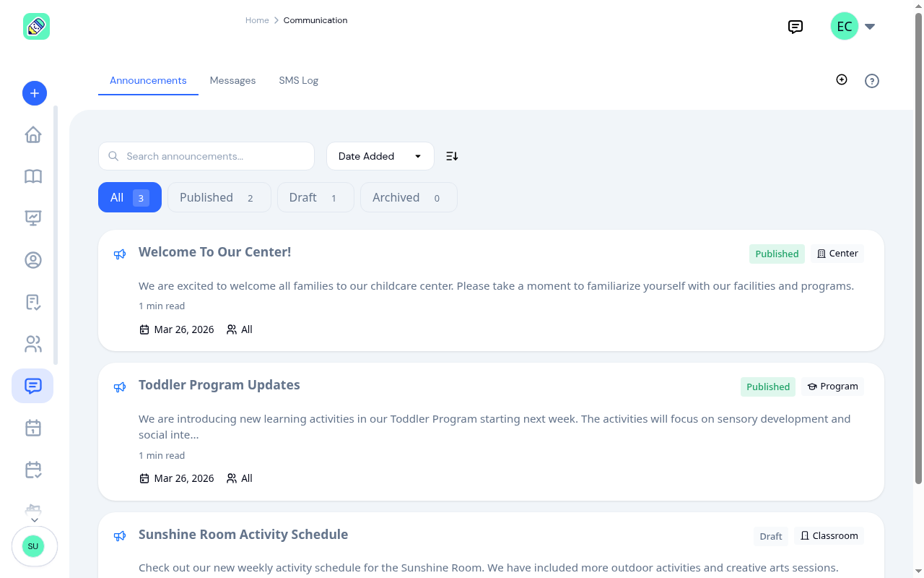Open the checklist document icon in the sidebar

pyautogui.click(x=33, y=302)
